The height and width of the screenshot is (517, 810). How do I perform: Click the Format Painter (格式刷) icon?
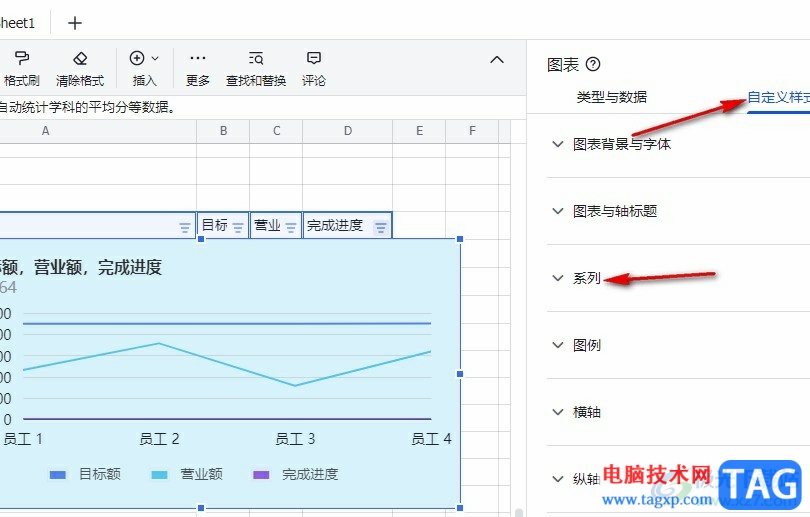click(x=22, y=58)
